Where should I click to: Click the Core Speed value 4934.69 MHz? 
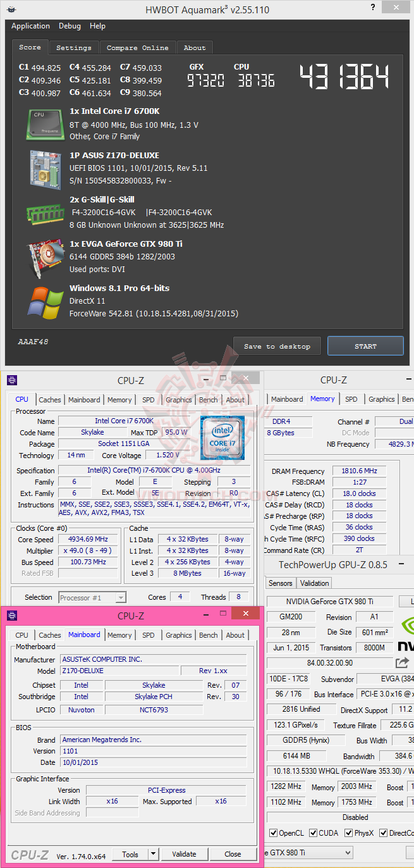coord(88,539)
